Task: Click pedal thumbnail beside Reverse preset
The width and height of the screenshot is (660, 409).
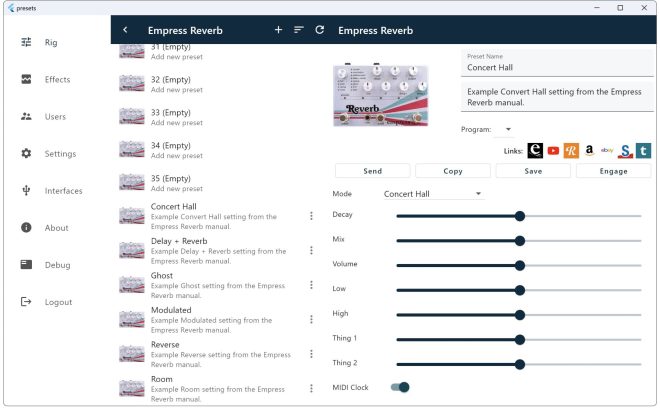Action: click(132, 354)
